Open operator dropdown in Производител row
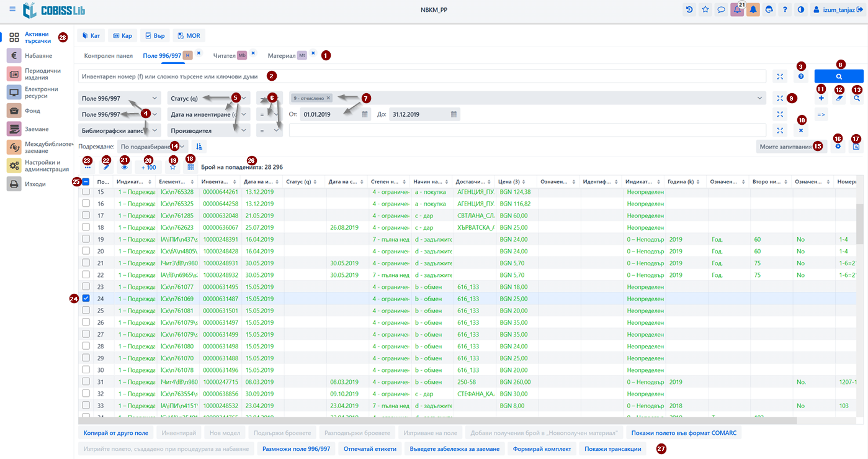This screenshot has height=459, width=868. pos(269,130)
